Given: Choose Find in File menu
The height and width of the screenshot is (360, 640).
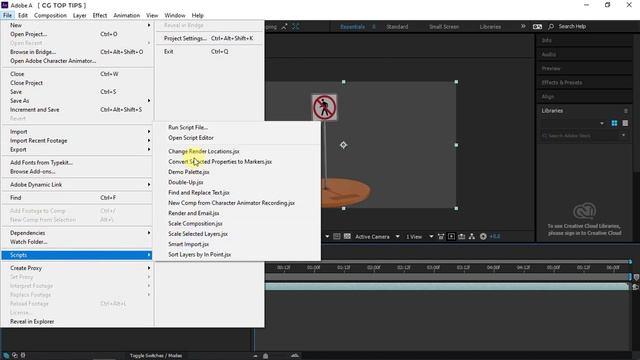Looking at the screenshot, I should (x=77, y=198).
